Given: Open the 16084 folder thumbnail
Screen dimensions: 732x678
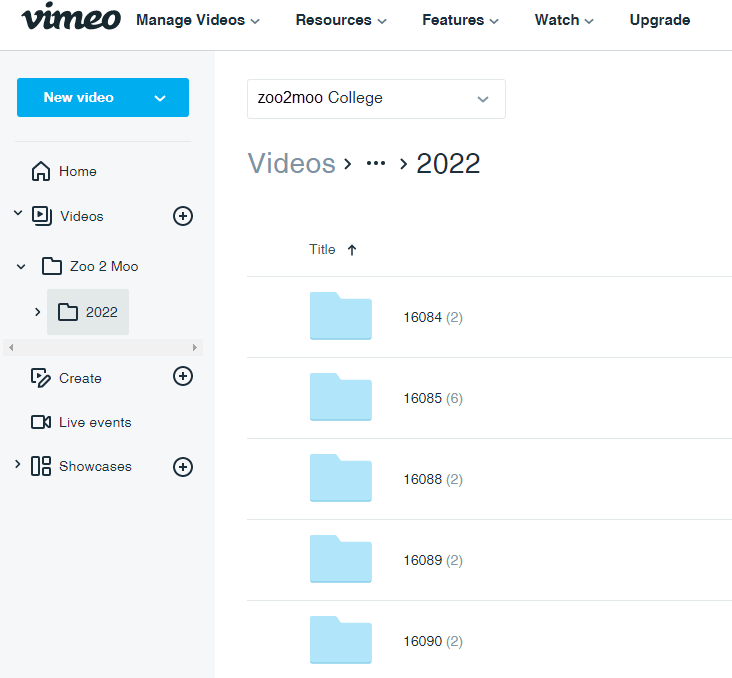Looking at the screenshot, I should coord(341,316).
